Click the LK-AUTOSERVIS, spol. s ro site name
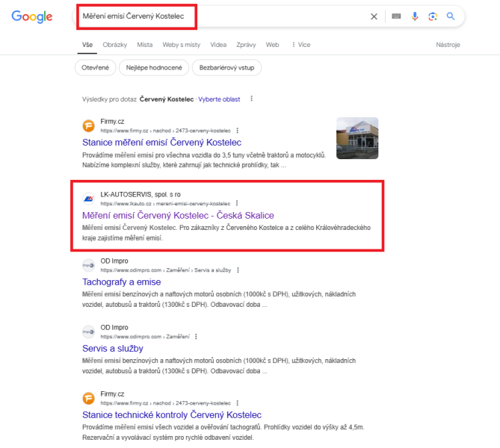This screenshot has width=500, height=448. pos(141,194)
